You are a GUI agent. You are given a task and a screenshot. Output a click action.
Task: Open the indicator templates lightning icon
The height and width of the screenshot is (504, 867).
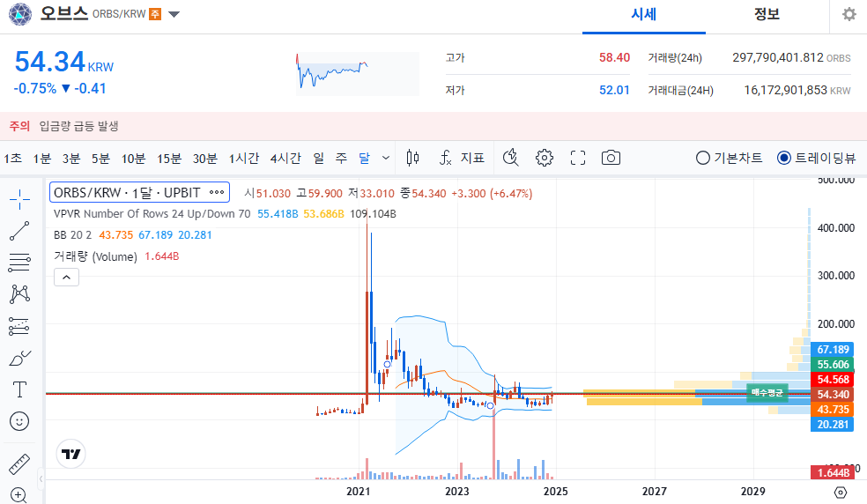coord(510,159)
